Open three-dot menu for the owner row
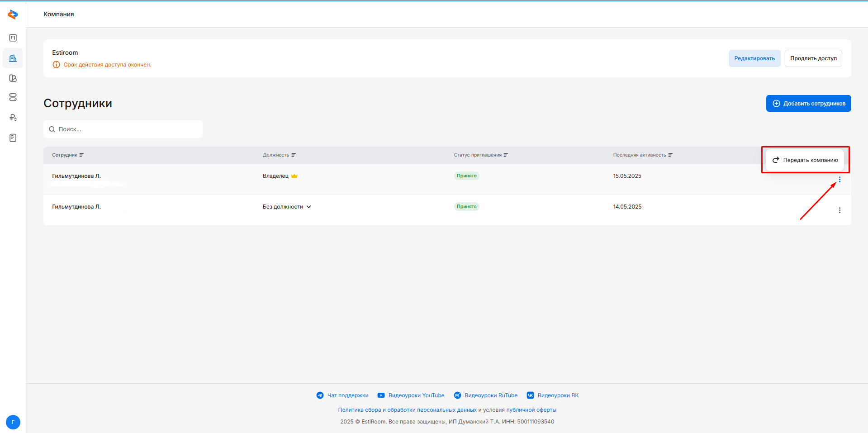This screenshot has height=433, width=868. tap(840, 180)
